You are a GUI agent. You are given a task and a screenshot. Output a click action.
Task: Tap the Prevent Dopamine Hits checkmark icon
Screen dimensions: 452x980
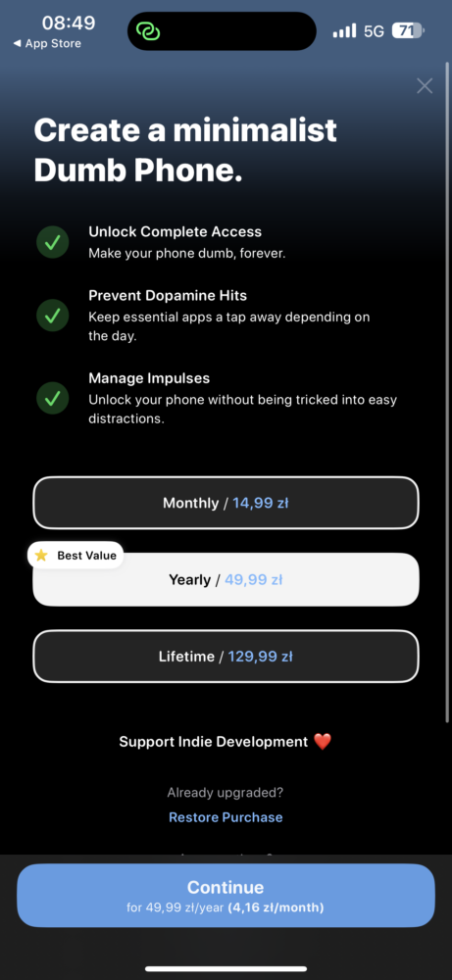pyautogui.click(x=53, y=316)
